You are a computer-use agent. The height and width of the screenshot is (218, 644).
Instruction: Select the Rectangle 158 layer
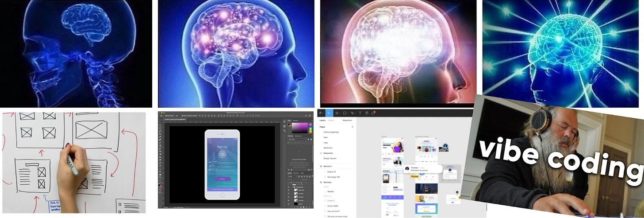pyautogui.click(x=333, y=177)
